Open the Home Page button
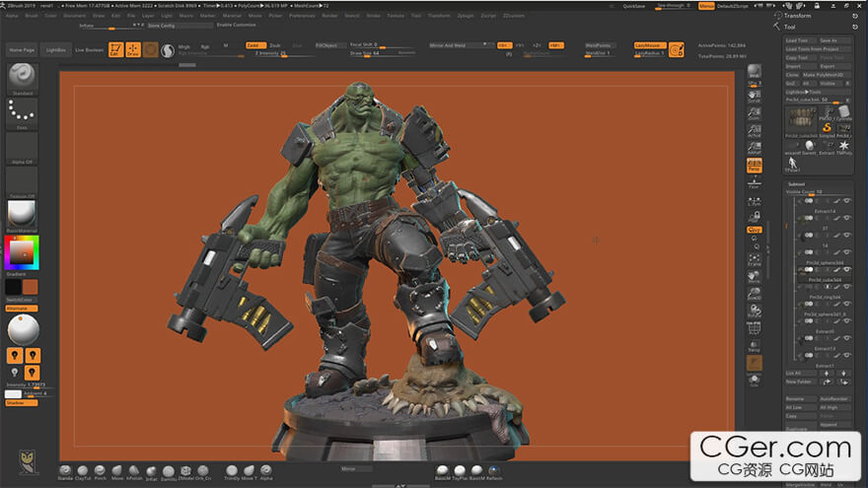868x488 pixels. point(22,50)
